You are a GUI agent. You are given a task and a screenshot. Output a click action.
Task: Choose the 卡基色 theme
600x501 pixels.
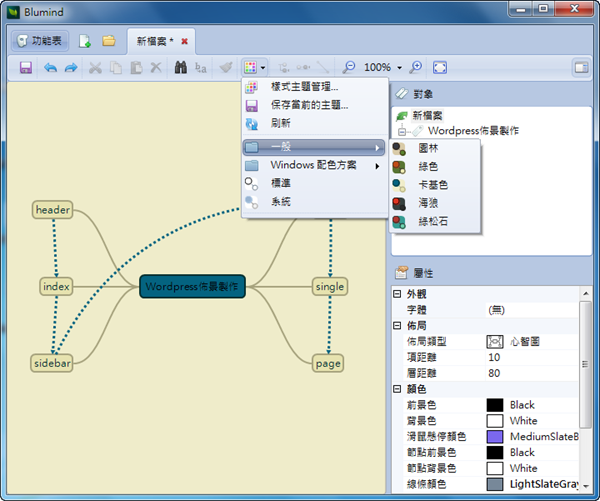435,185
